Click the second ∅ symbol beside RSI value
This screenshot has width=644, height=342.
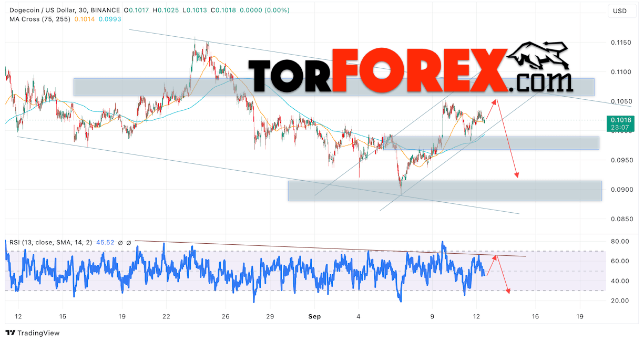pos(129,242)
